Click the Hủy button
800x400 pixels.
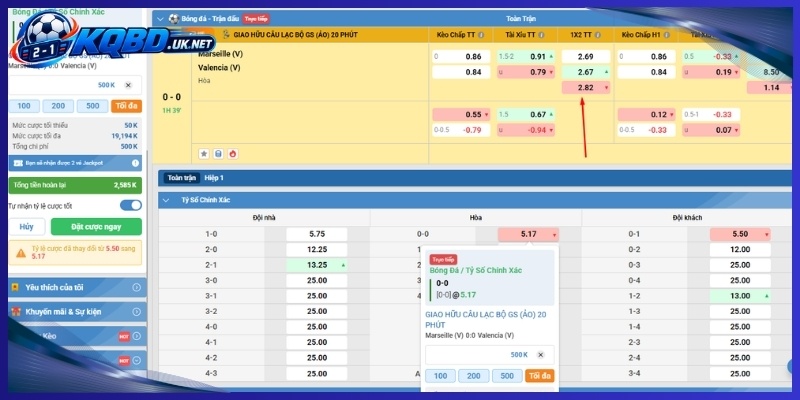click(27, 227)
